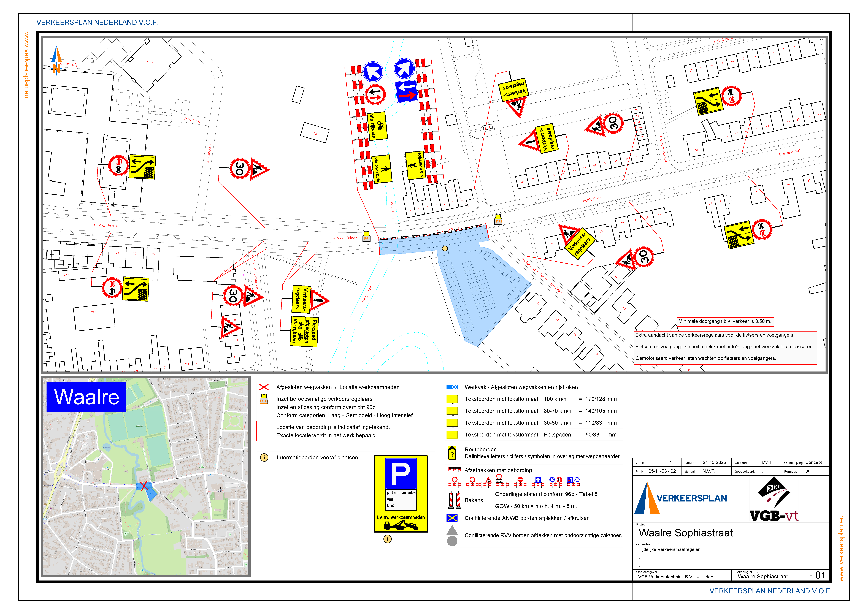Select the verkeersregelaars vest icon in the legend
868x613 pixels.
pyautogui.click(x=264, y=399)
